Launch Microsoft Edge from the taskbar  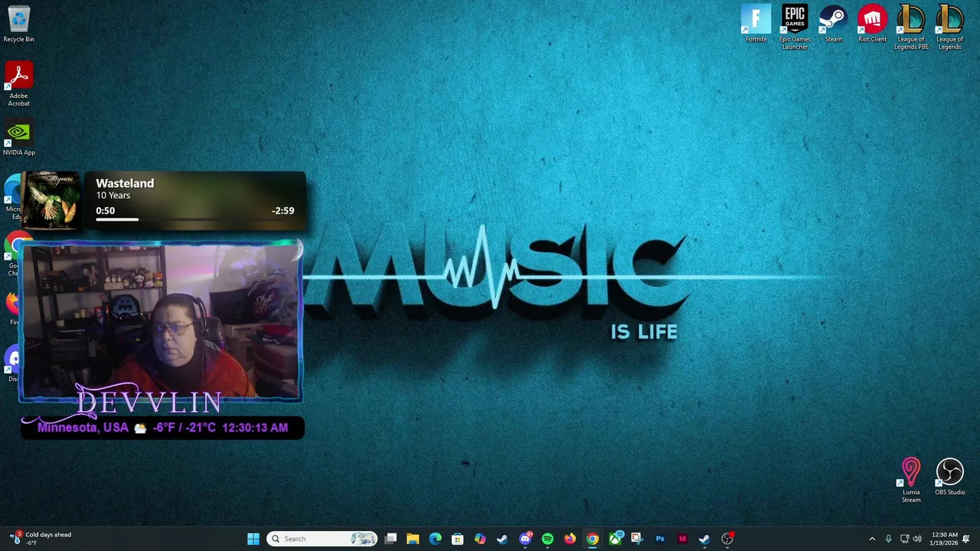(435, 539)
